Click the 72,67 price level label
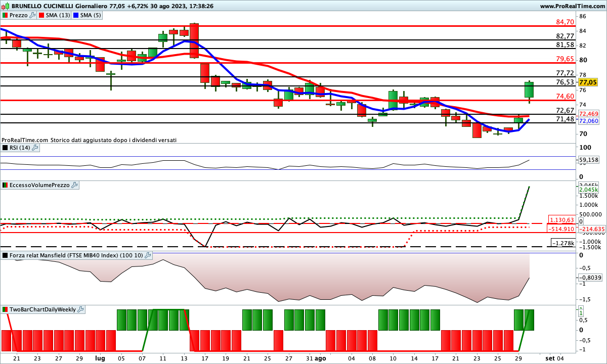Image resolution: width=607 pixels, height=364 pixels. point(565,110)
